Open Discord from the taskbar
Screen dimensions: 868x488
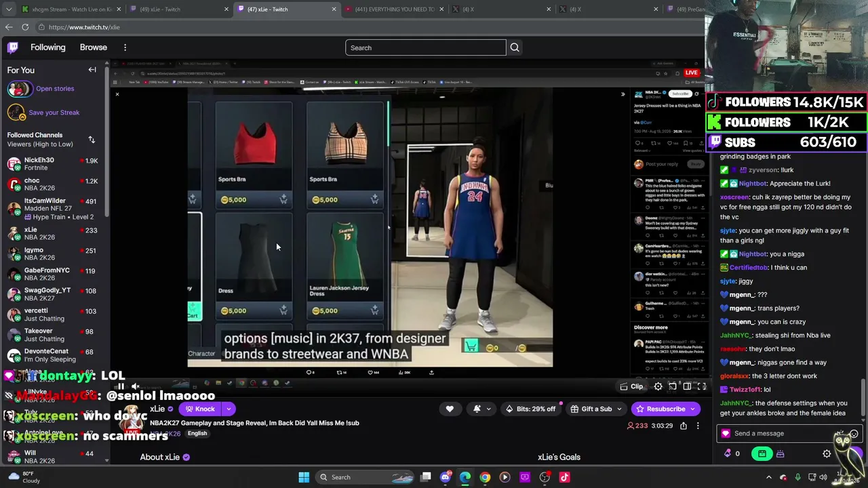tap(445, 477)
